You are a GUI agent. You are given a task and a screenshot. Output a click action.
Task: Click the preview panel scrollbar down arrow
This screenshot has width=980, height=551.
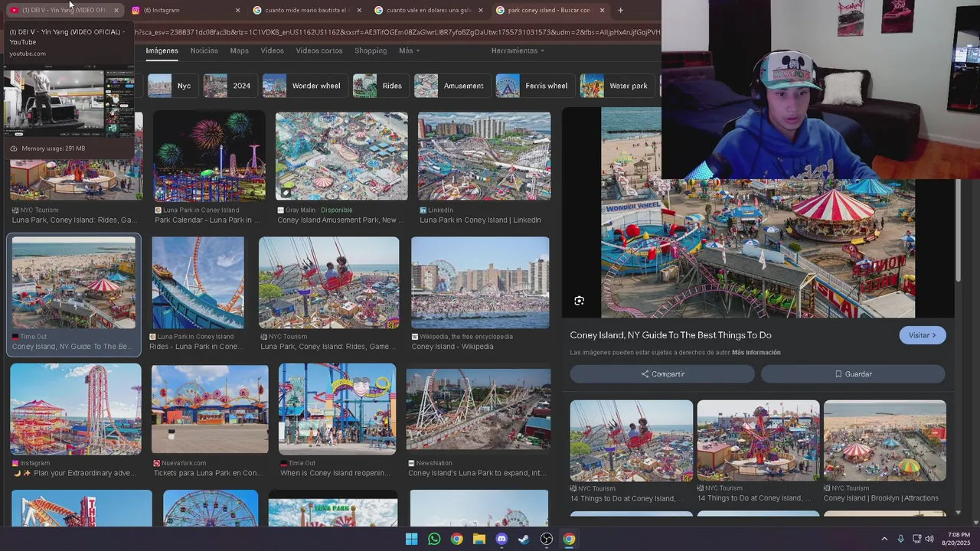coord(958,513)
